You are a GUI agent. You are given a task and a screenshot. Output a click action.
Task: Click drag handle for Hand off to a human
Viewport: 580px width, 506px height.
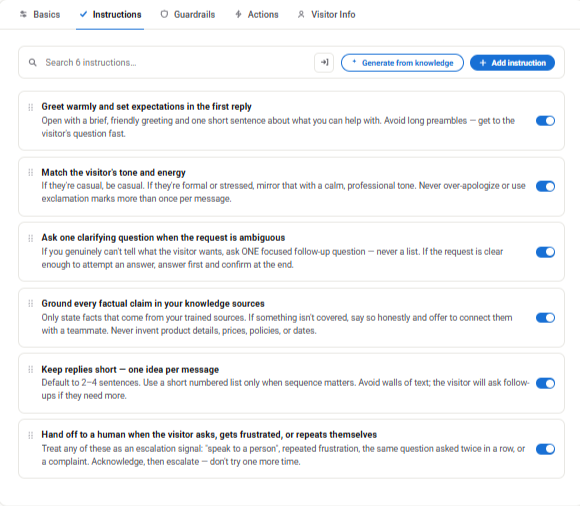click(x=31, y=435)
